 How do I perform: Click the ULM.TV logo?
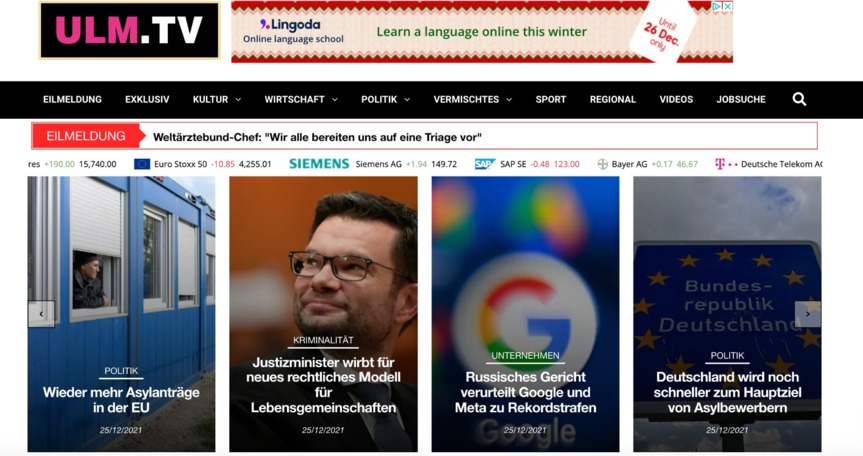pyautogui.click(x=129, y=30)
